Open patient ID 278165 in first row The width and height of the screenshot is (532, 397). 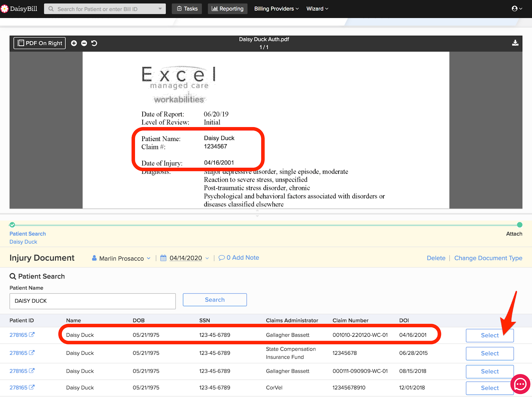18,335
